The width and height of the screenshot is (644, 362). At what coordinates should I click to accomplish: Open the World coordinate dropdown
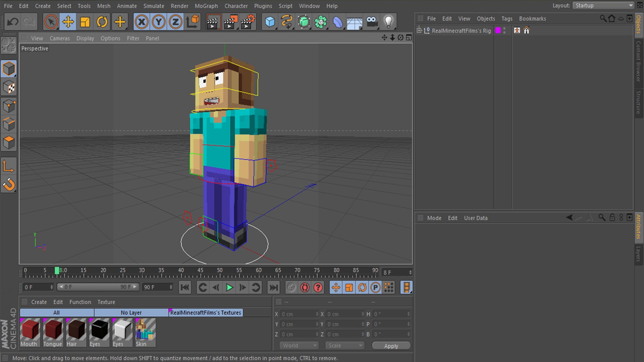[x=299, y=346]
